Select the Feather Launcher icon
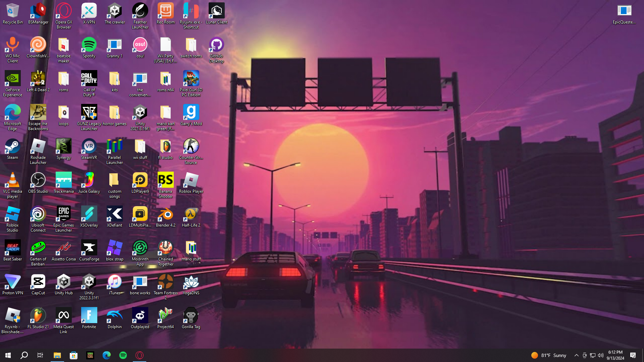644x362 pixels. pos(140,16)
